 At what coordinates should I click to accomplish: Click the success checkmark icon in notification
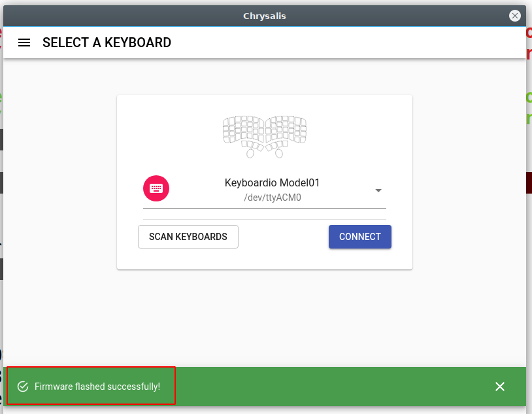click(23, 387)
